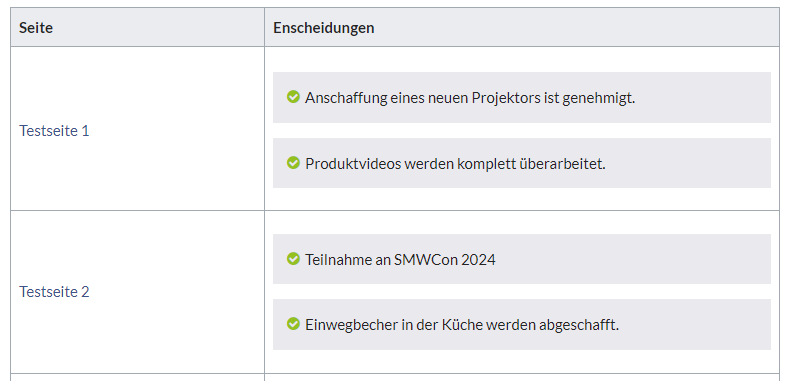
Task: Click the checkmark icon beside the Einwegbecher decision
Action: pos(293,323)
